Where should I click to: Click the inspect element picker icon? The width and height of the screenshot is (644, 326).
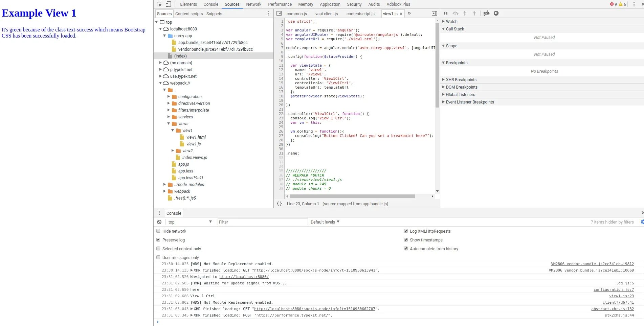(159, 4)
